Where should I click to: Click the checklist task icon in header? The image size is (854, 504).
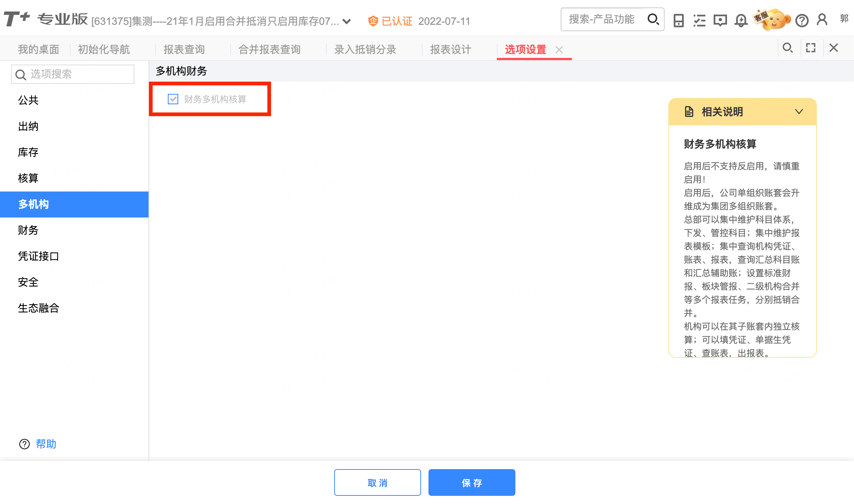point(699,20)
